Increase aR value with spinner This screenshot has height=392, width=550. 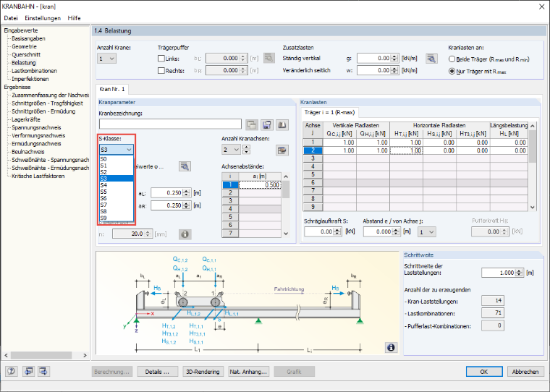[187, 203]
